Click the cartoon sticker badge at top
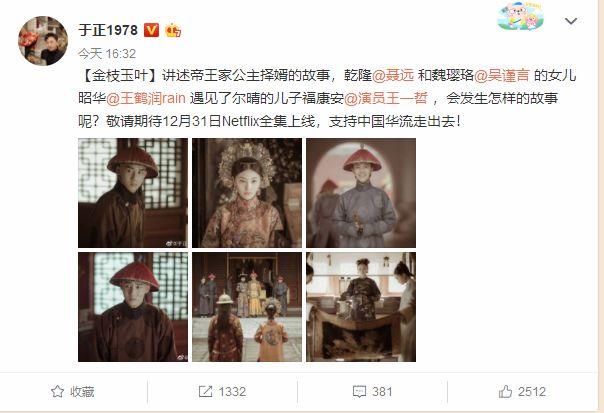The height and width of the screenshot is (413, 604). 521,16
